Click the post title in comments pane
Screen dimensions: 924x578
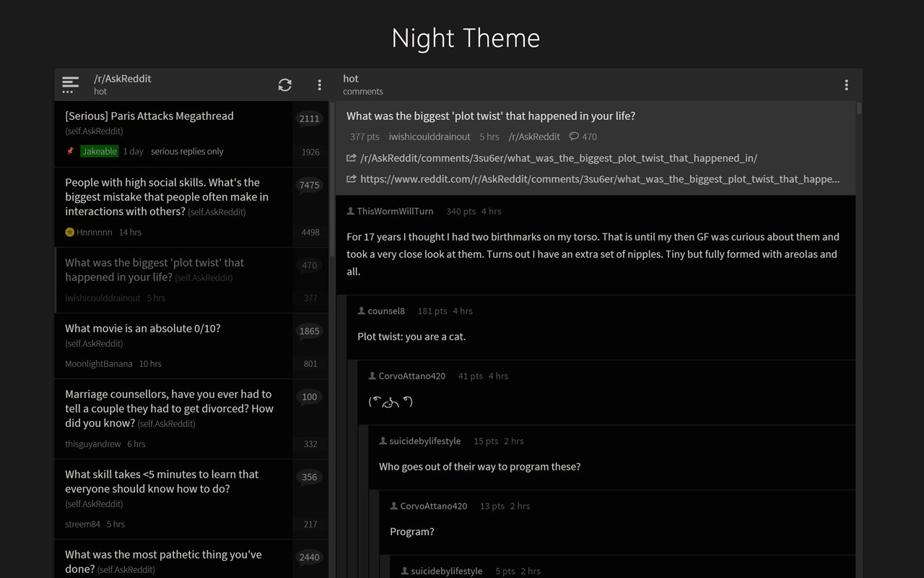point(491,116)
